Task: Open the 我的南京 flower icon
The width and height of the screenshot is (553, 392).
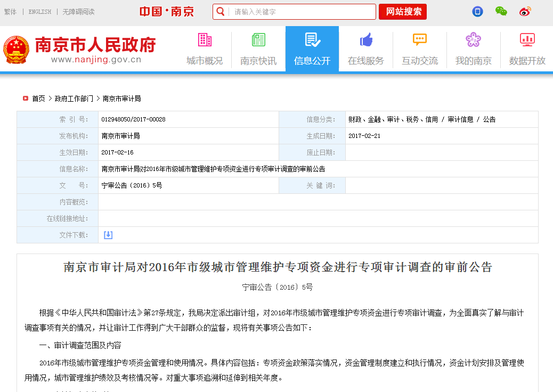Action: pos(473,40)
